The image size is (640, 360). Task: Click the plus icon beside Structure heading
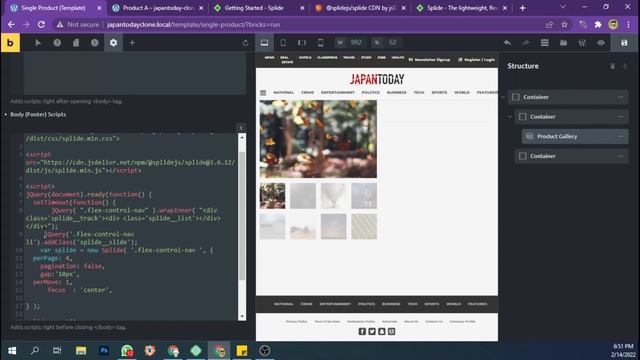(625, 66)
